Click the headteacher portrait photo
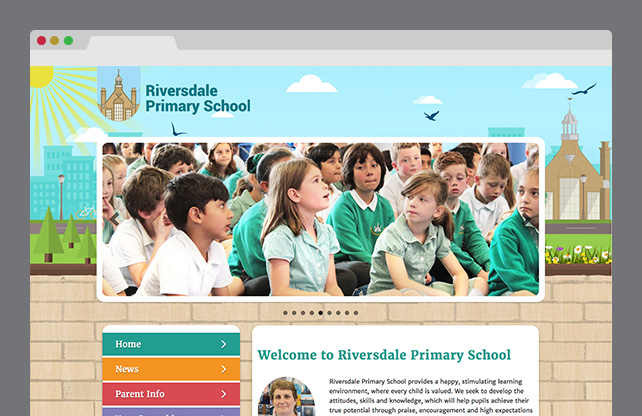The image size is (642, 416). [286, 398]
